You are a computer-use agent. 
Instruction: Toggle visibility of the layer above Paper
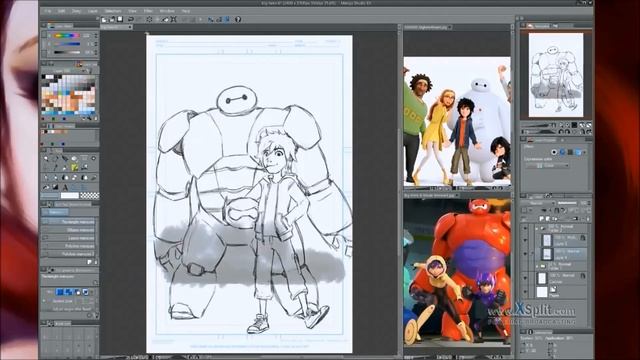click(525, 278)
